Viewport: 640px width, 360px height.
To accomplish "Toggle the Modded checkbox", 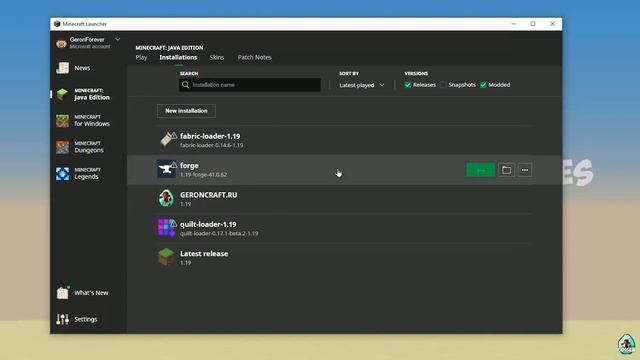I will pos(483,85).
